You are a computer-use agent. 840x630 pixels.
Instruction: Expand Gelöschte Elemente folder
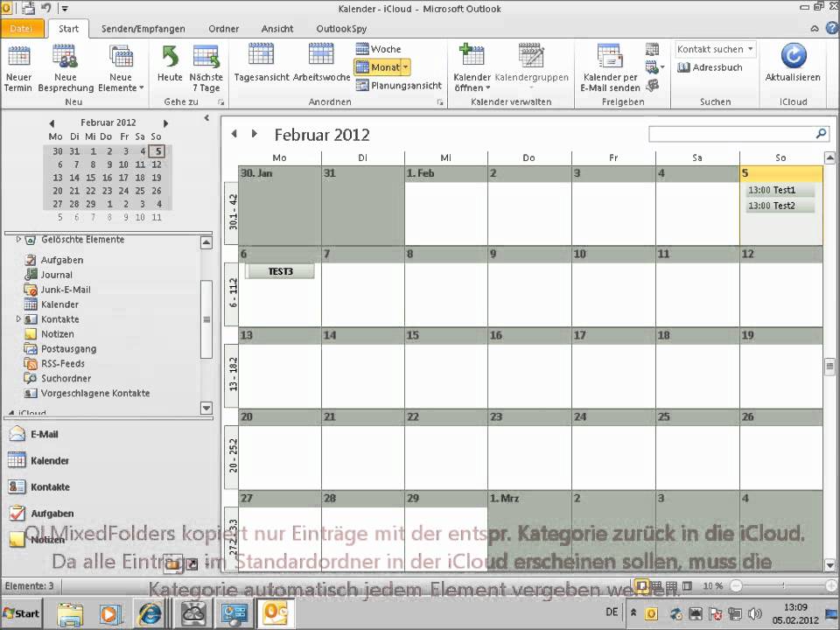[x=18, y=240]
